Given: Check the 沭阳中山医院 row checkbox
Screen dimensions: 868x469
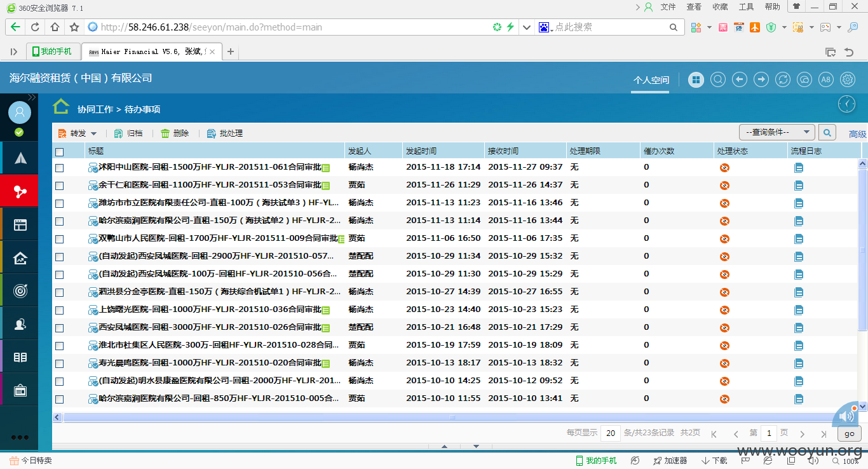Looking at the screenshot, I should 60,168.
